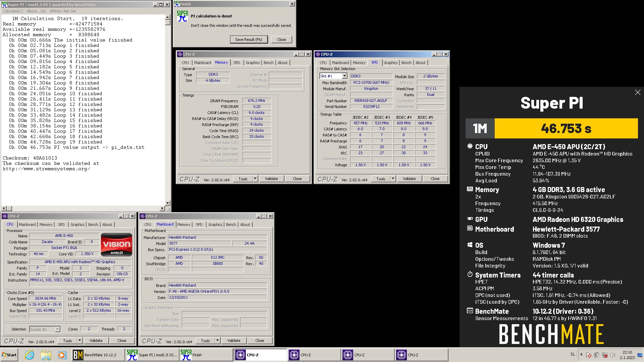
Task: Click the volume speaker tray icon
Action: click(613, 355)
